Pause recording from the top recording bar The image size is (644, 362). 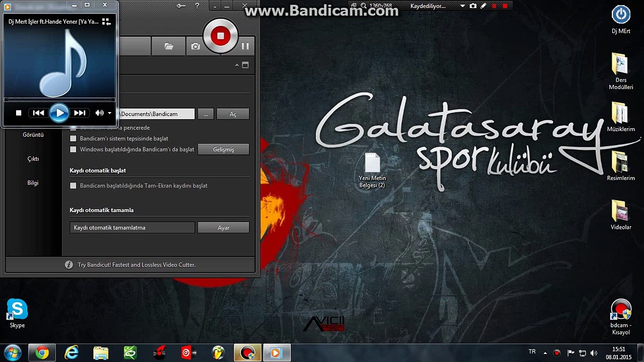pyautogui.click(x=494, y=6)
